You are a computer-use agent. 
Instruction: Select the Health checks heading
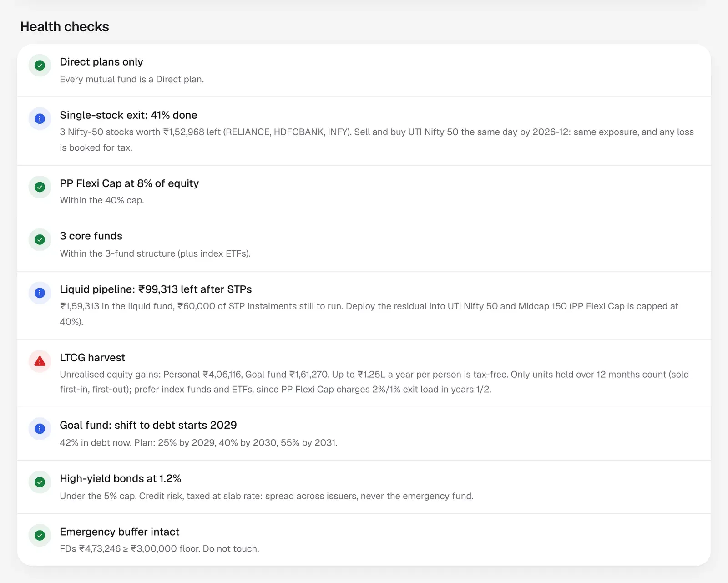pos(65,27)
